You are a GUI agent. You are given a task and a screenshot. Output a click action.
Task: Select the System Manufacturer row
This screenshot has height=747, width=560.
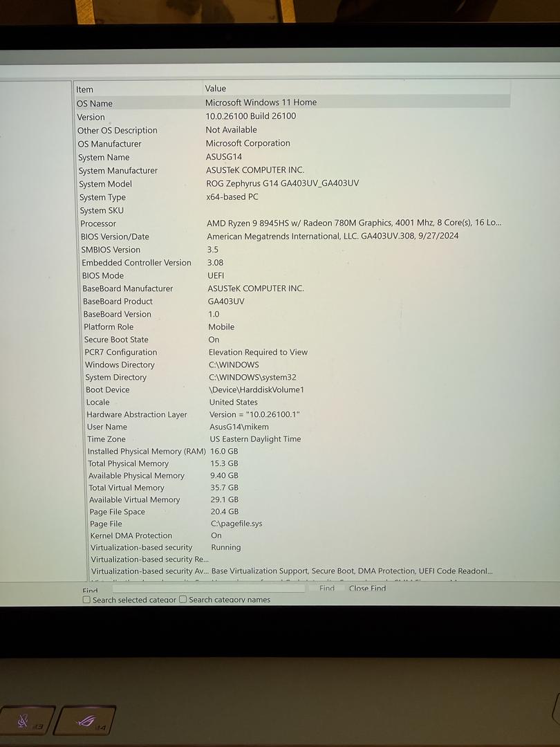coord(293,170)
